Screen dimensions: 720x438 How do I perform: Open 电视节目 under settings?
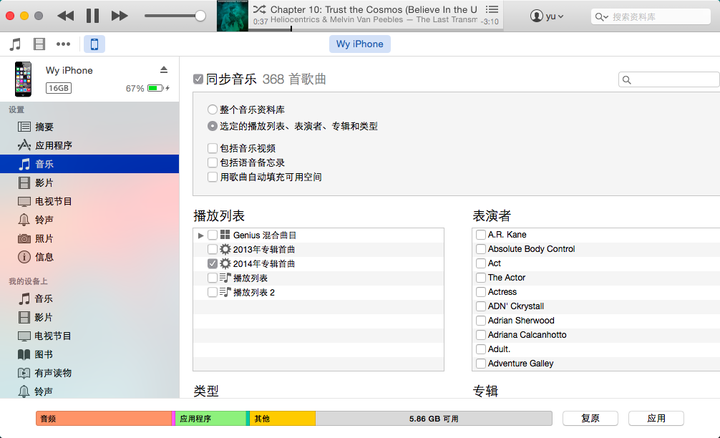click(x=90, y=201)
